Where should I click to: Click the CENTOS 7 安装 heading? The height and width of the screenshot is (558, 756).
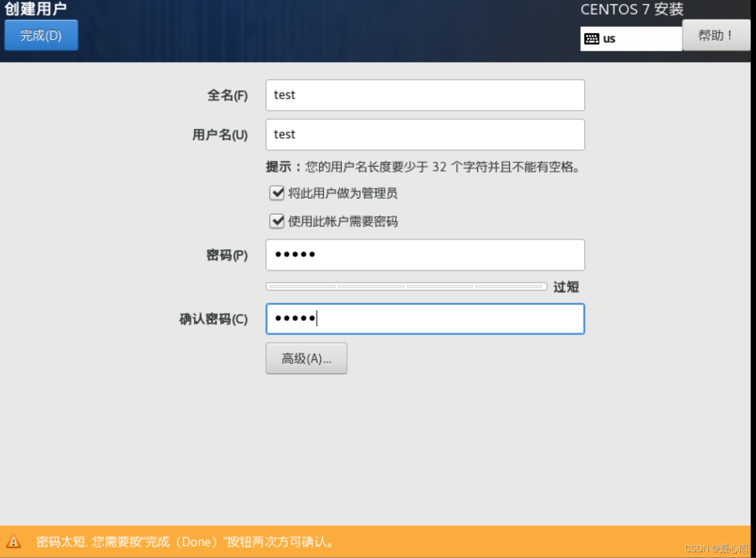pos(632,9)
